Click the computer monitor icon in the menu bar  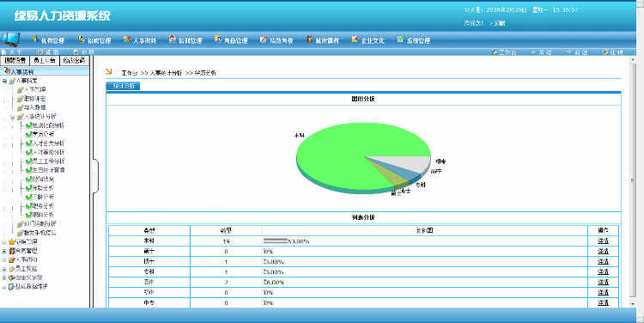(10, 40)
